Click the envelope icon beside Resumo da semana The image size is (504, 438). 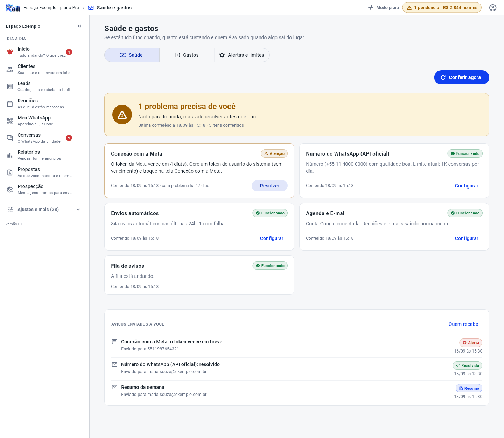pos(114,387)
